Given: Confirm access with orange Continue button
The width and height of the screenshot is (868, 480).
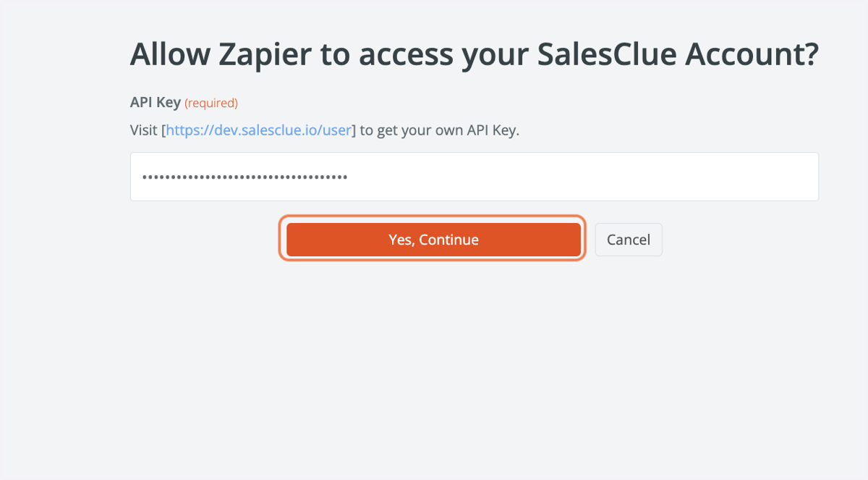Looking at the screenshot, I should (433, 240).
